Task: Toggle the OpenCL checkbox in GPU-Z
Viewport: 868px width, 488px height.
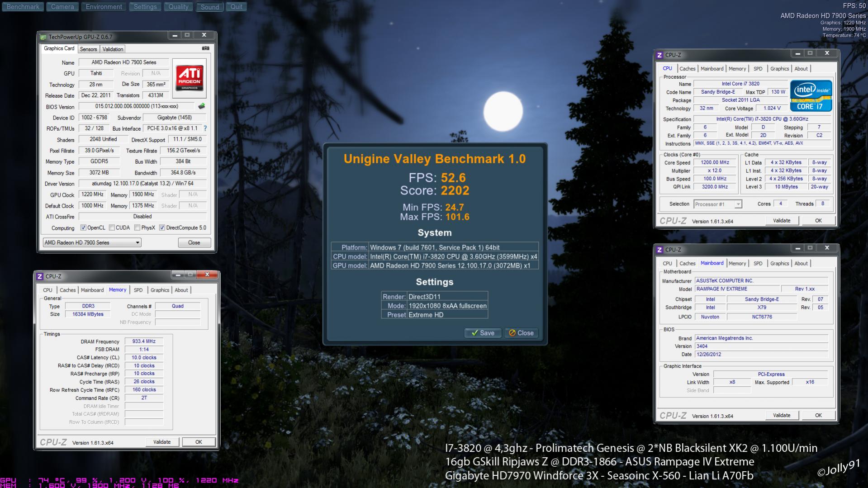Action: (83, 228)
